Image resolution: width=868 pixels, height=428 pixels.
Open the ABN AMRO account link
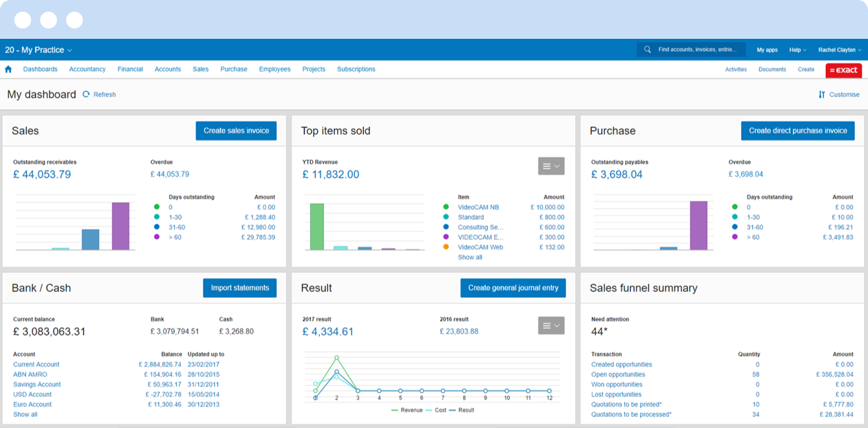tap(30, 374)
